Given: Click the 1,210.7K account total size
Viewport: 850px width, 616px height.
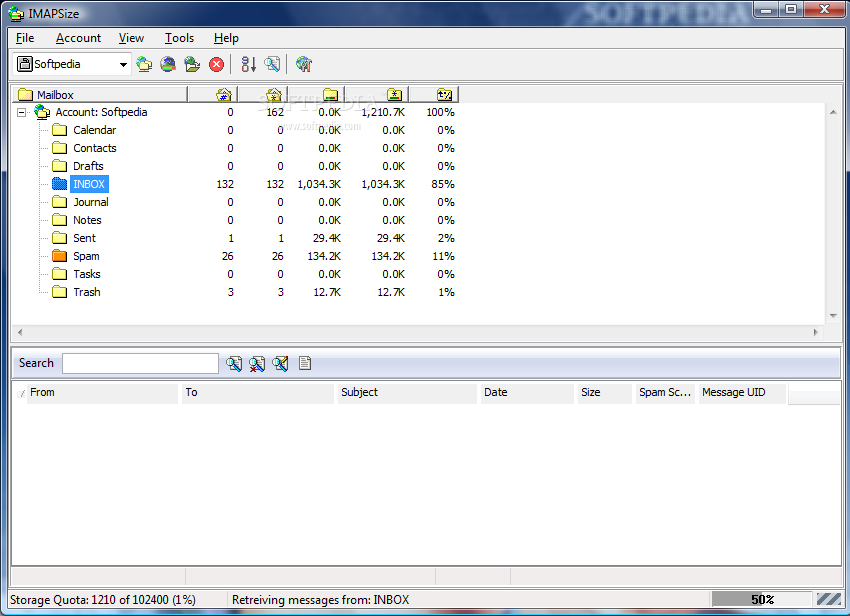Looking at the screenshot, I should coord(383,112).
